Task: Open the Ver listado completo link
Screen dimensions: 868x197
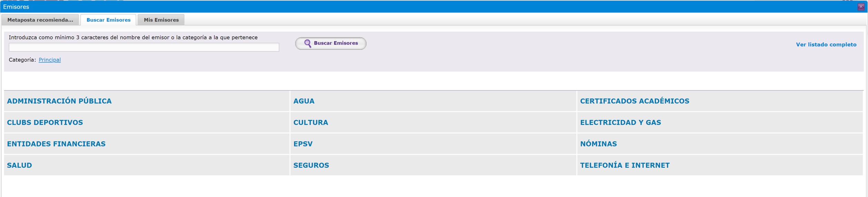Action: pos(826,45)
